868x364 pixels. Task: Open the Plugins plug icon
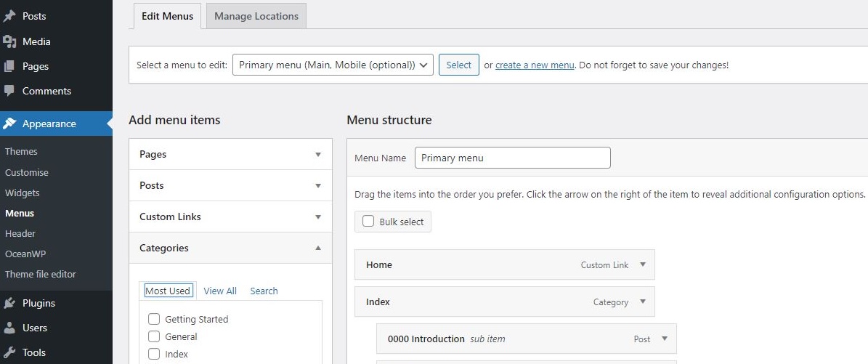(x=9, y=303)
